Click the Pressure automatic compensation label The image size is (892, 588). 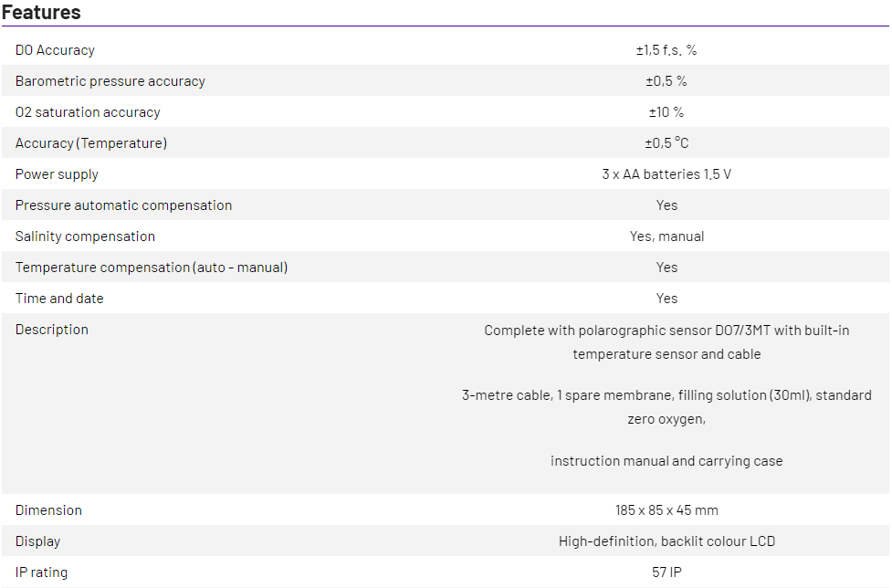[x=123, y=205]
